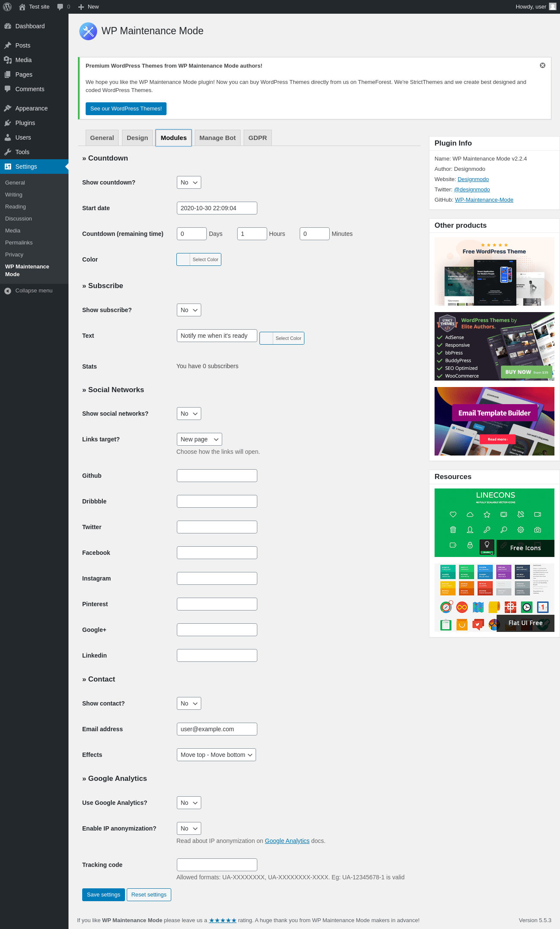Click the Comments icon in sidebar
Viewport: 560px width, 929px height.
8,89
